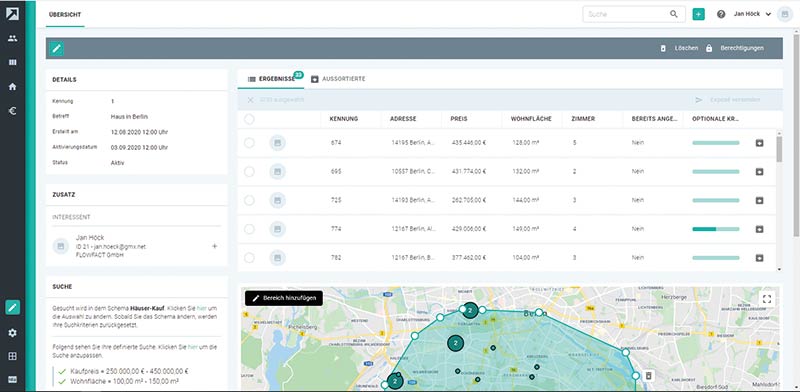Image resolution: width=800 pixels, height=392 pixels.
Task: Click Adresse column header
Action: coord(403,119)
